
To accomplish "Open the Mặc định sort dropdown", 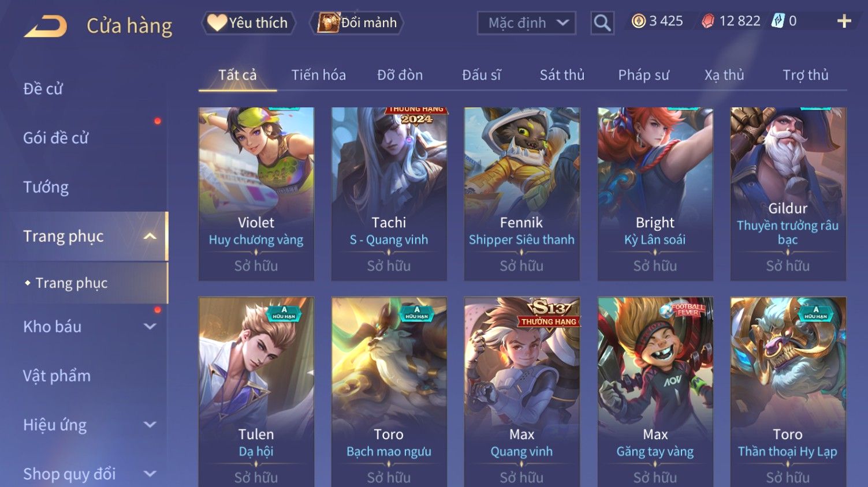I will (526, 23).
